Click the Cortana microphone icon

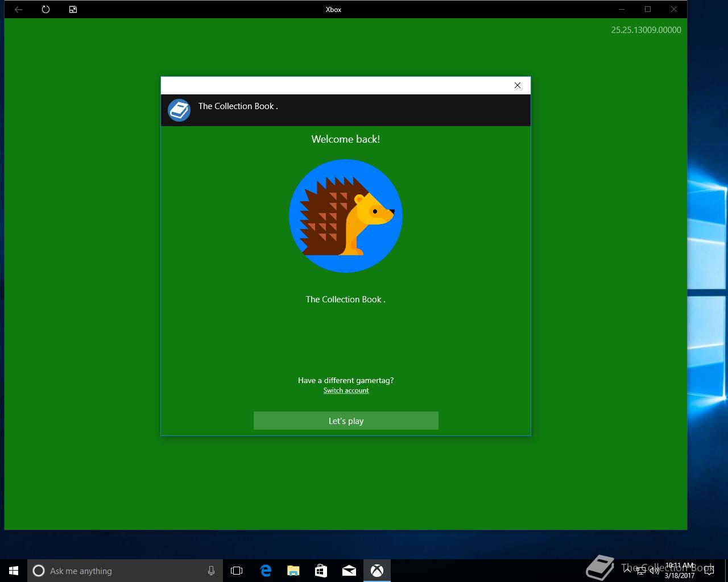tap(211, 571)
